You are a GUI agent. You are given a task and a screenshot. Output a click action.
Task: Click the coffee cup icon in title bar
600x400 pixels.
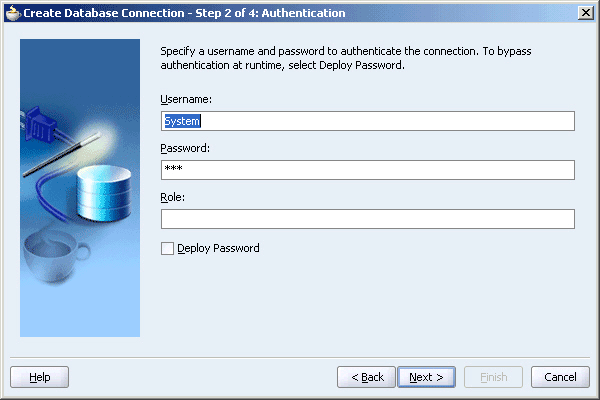click(13, 13)
